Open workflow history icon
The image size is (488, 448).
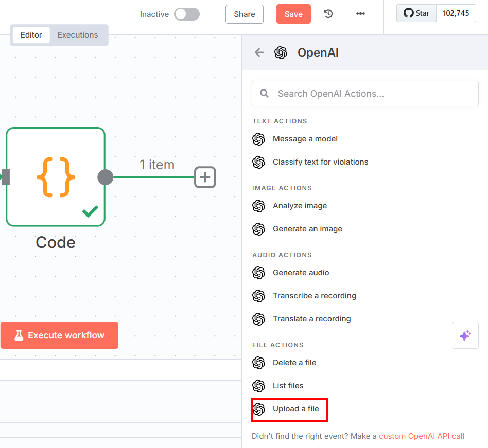(x=328, y=14)
